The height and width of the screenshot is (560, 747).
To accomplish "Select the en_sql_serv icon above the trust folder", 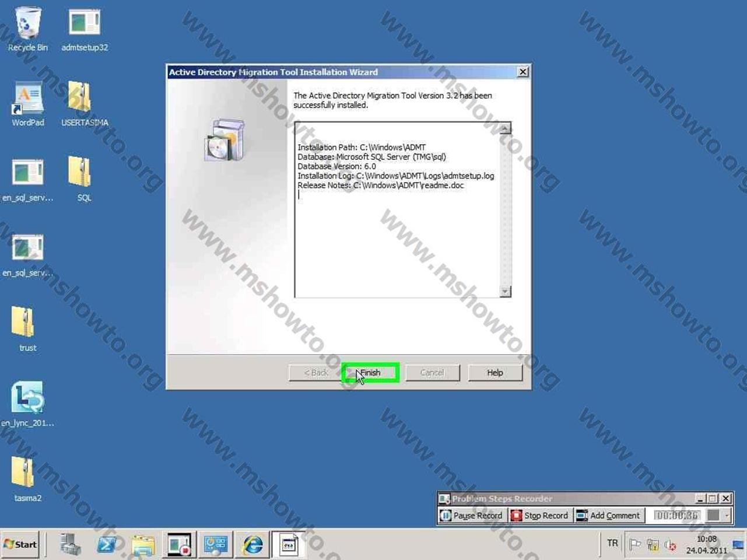I will 27,255.
